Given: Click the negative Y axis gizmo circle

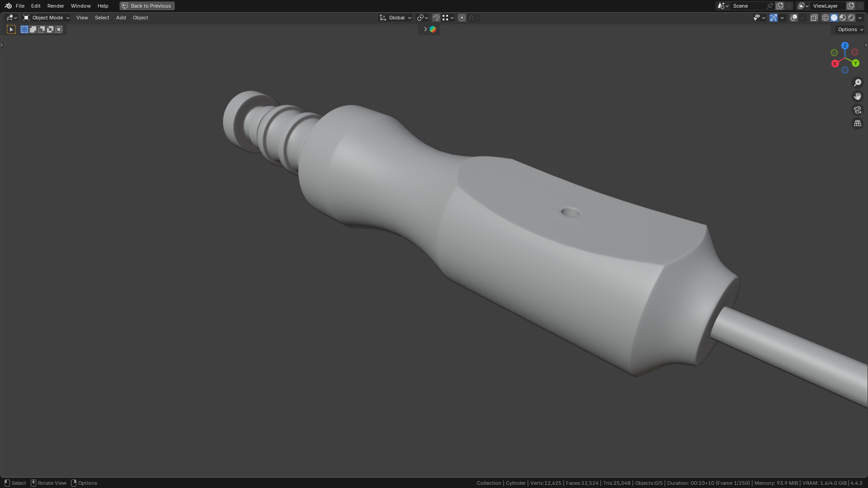Looking at the screenshot, I should tap(835, 53).
